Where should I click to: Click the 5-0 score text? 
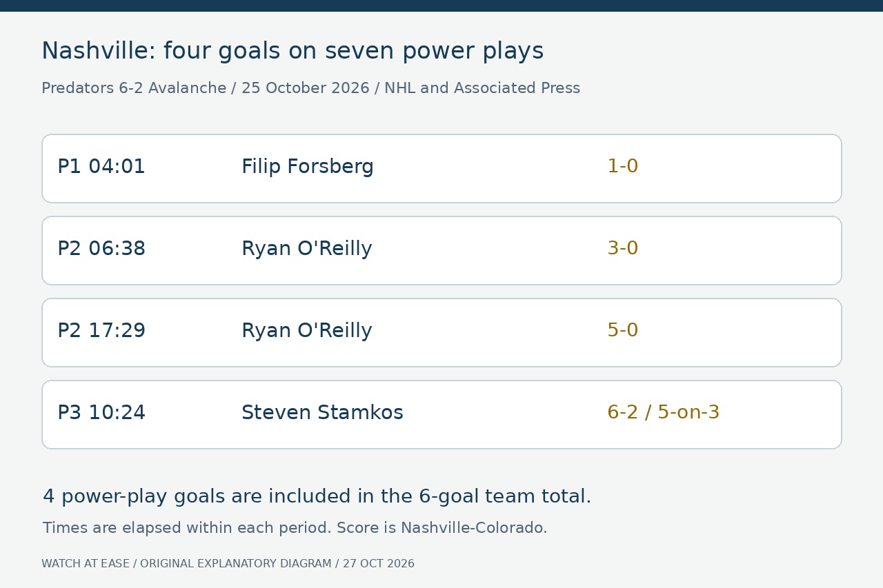(622, 330)
